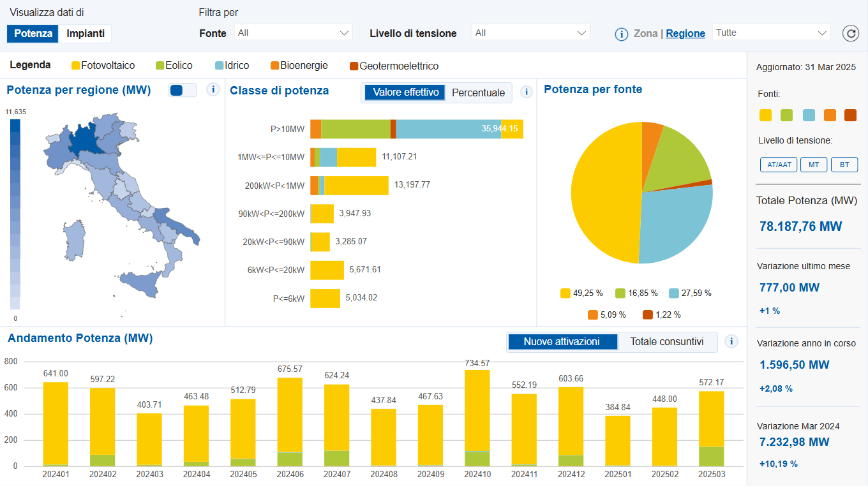Switch to Totale consuntivi view
Screen dimensions: 868x488
pyautogui.click(x=667, y=341)
